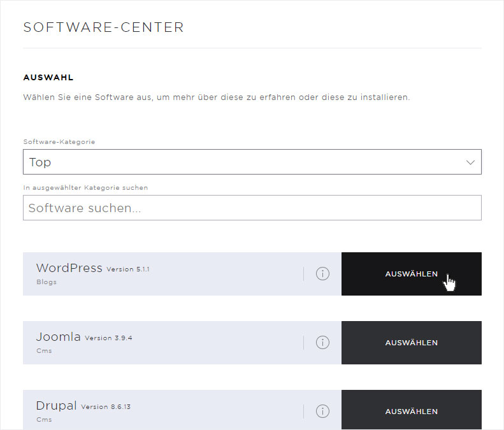Click the Cms label under Drupal
The width and height of the screenshot is (504, 430).
pyautogui.click(x=44, y=419)
